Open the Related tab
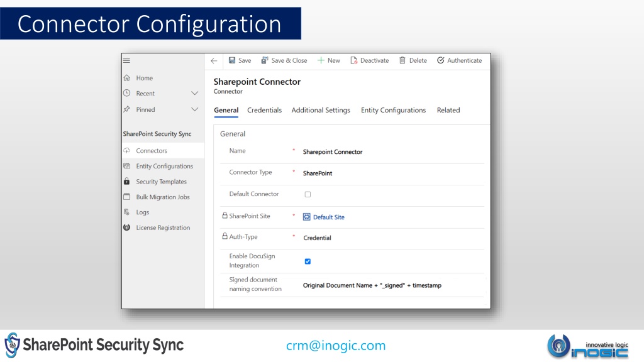The height and width of the screenshot is (362, 644). tap(448, 110)
